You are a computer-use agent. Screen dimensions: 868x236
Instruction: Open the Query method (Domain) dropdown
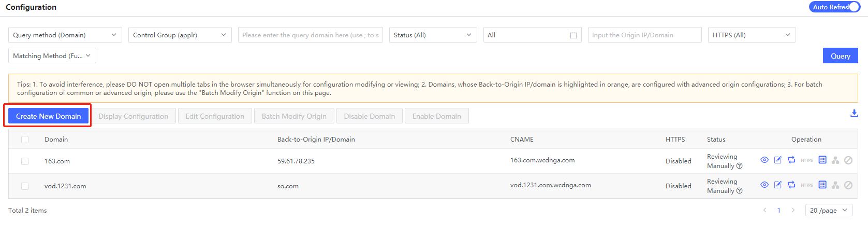coord(65,35)
